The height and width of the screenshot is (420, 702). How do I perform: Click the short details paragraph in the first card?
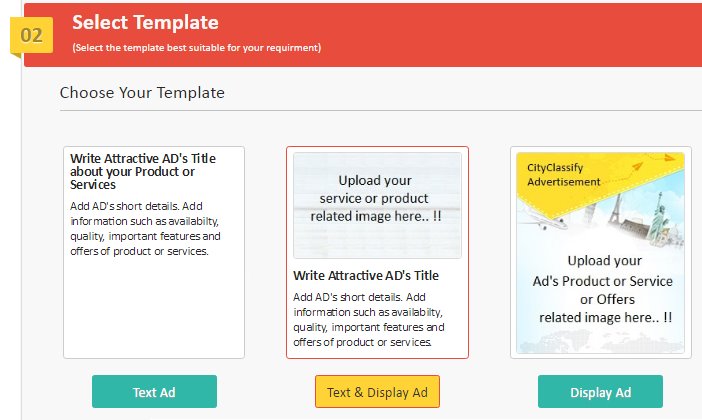click(145, 228)
